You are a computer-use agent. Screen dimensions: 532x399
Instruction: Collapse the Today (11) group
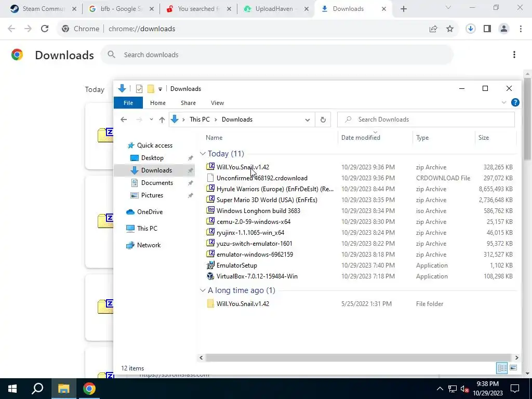click(x=203, y=154)
